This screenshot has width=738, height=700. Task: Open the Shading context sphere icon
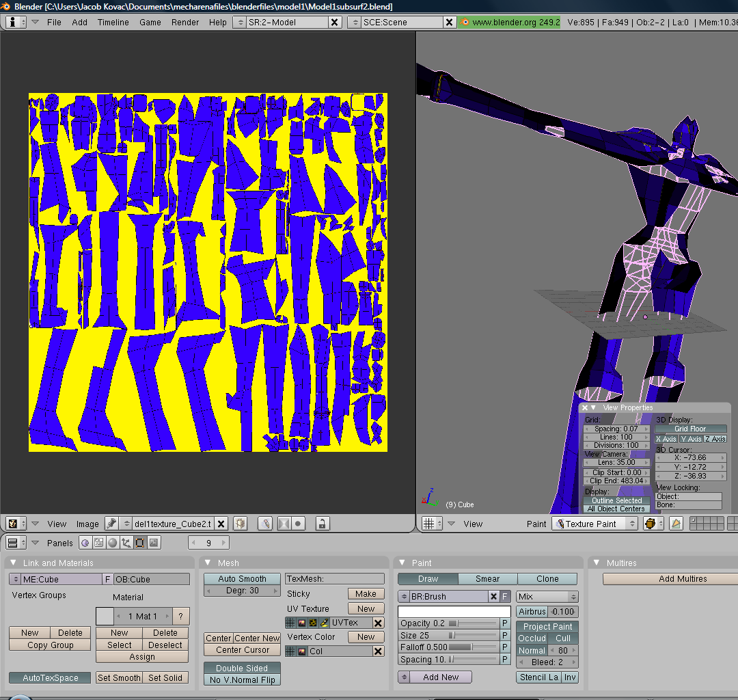point(112,543)
